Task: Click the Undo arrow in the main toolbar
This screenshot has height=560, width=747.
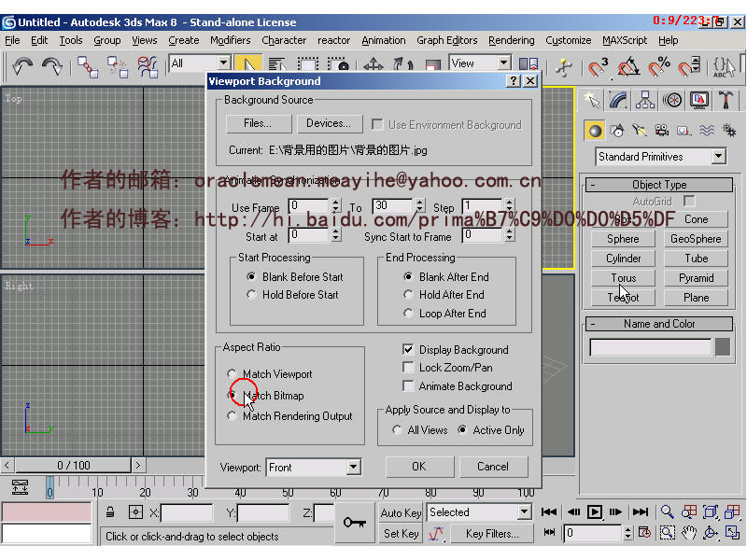Action: (22, 66)
